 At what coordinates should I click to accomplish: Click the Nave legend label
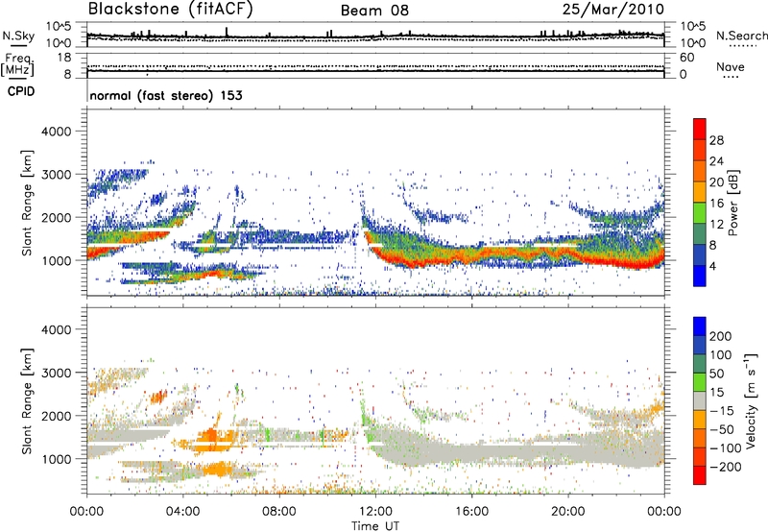tap(731, 67)
